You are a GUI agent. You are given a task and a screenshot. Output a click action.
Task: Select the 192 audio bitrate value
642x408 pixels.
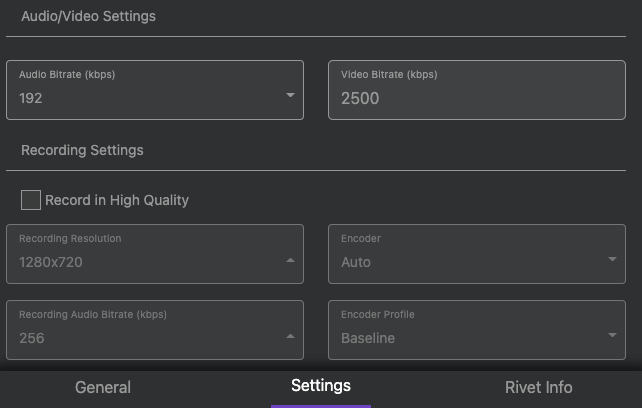(31, 98)
